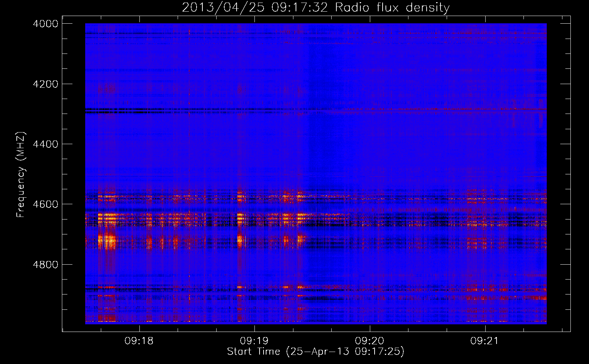Click the 09:18 time tick label
Screen dimensions: 589x364
pyautogui.click(x=139, y=341)
